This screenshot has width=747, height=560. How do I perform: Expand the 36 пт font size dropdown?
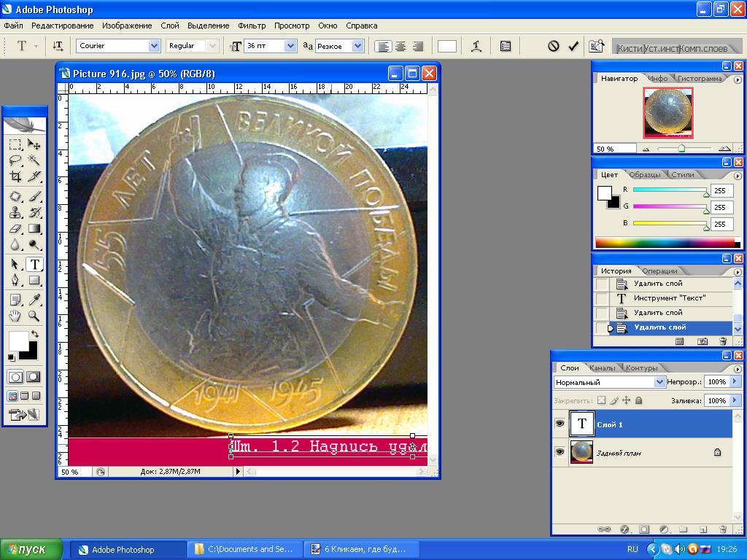tap(290, 46)
